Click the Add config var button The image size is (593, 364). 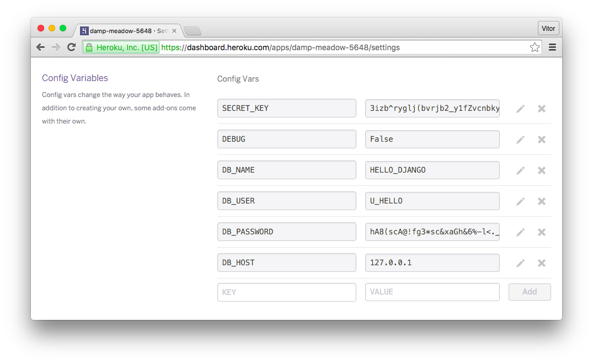[x=530, y=292]
